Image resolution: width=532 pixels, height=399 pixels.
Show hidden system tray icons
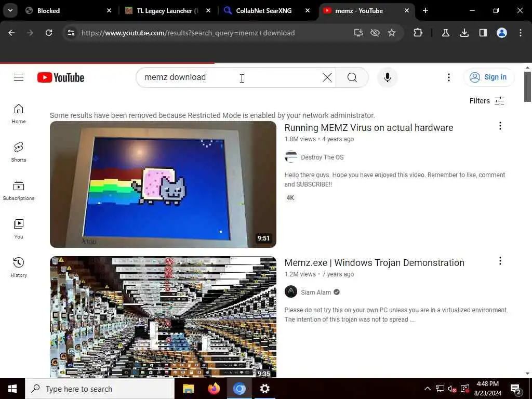click(428, 389)
